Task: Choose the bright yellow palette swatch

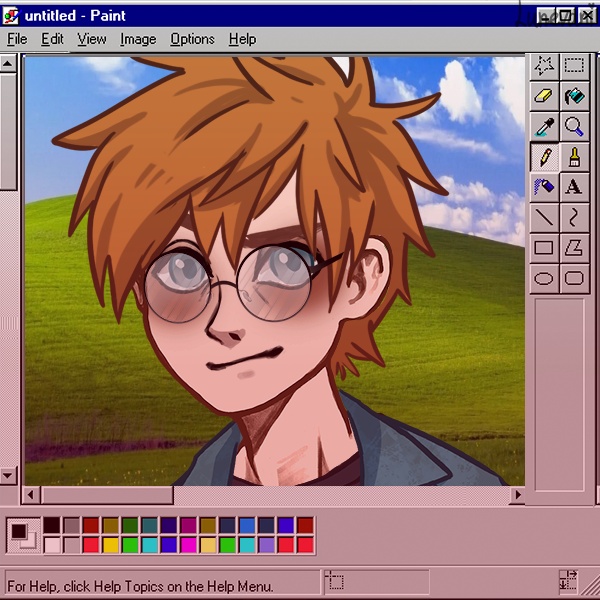Action: pyautogui.click(x=110, y=545)
